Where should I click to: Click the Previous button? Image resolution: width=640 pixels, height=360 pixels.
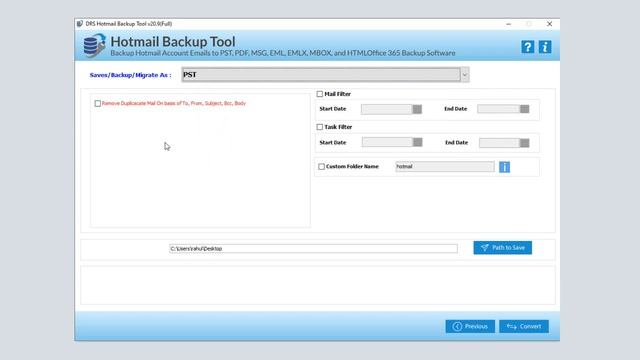click(470, 326)
